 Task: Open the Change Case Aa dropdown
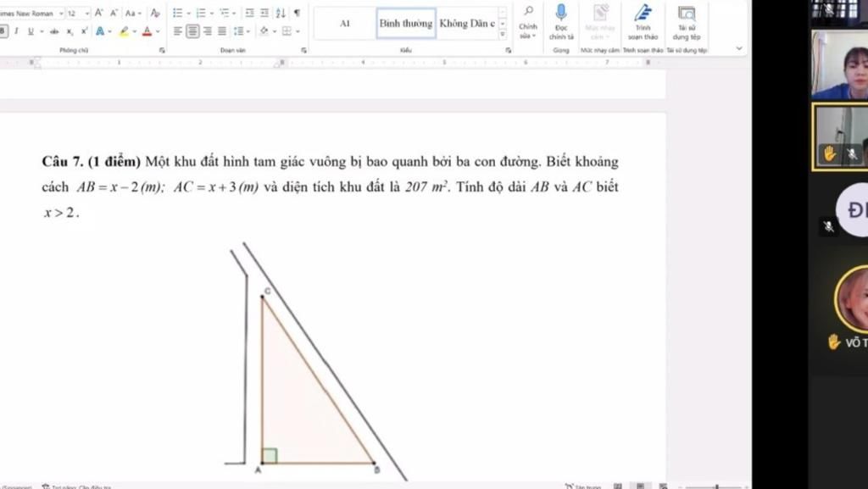[x=133, y=13]
